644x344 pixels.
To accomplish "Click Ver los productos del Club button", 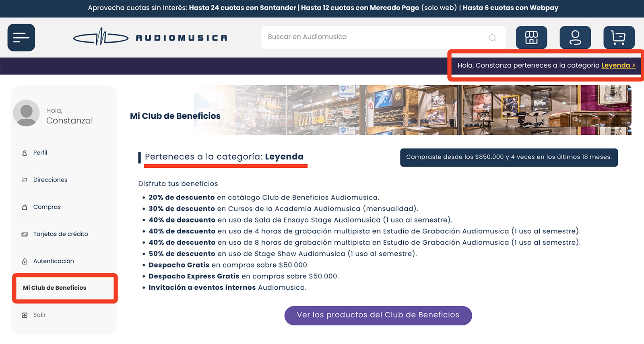I will tap(378, 315).
